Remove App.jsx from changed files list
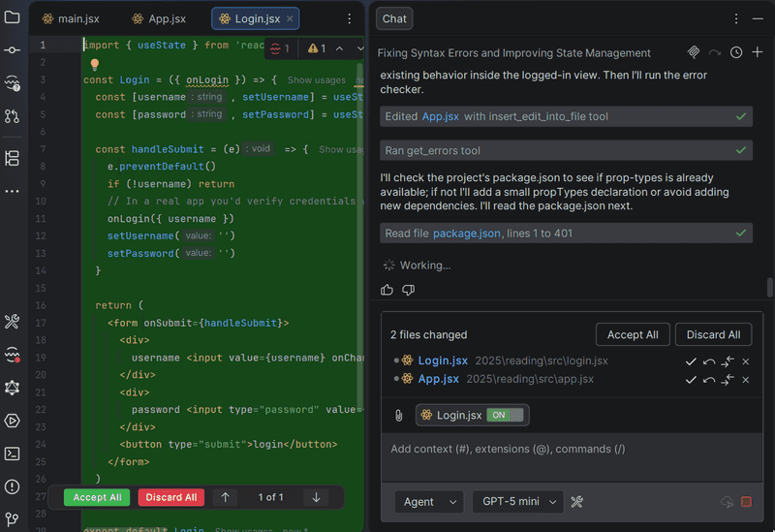 point(746,380)
